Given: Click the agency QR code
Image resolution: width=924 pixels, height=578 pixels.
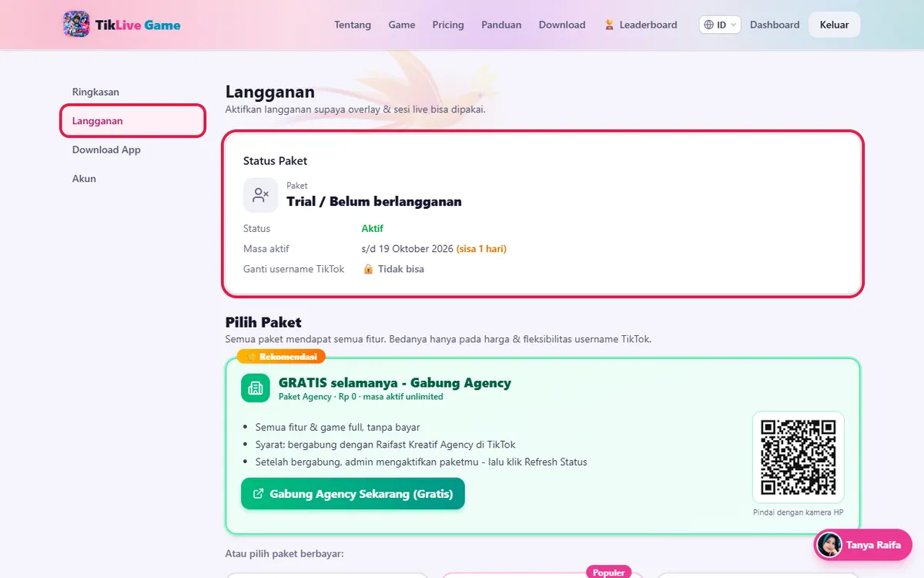Looking at the screenshot, I should point(798,457).
